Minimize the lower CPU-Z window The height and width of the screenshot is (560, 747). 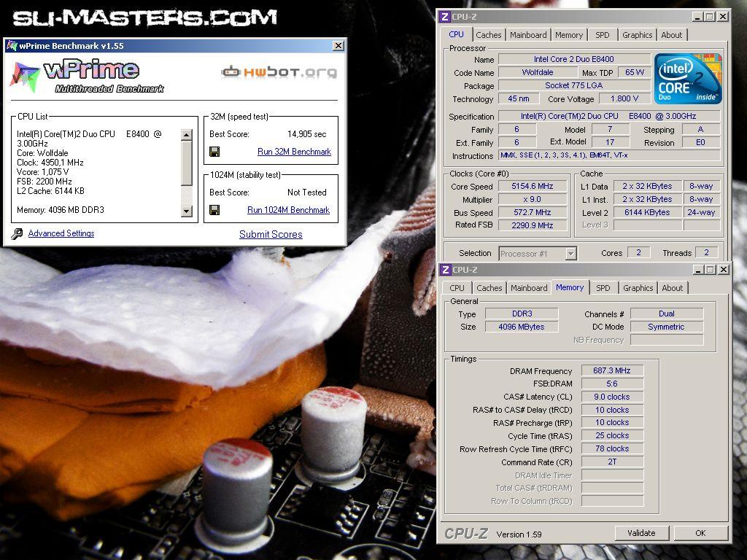(x=699, y=270)
